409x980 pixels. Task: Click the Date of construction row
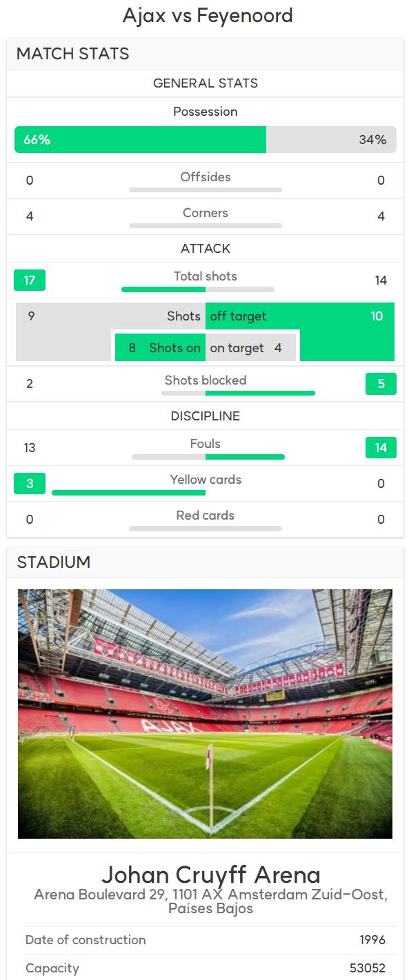tap(205, 940)
